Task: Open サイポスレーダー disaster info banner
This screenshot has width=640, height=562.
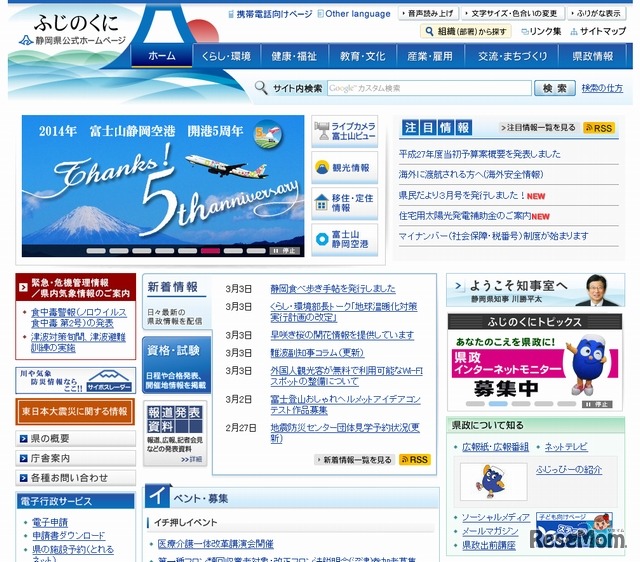Action: tap(76, 380)
